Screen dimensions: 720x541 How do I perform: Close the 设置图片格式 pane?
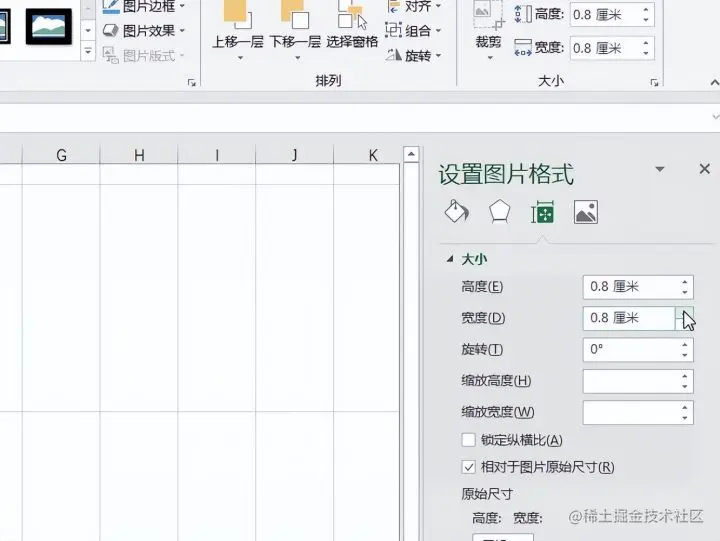[704, 169]
